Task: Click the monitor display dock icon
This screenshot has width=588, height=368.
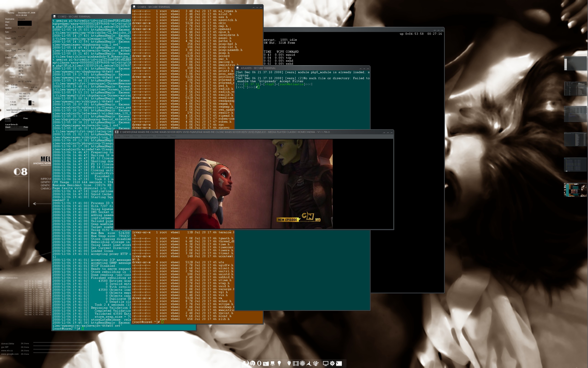Action: tap(326, 363)
